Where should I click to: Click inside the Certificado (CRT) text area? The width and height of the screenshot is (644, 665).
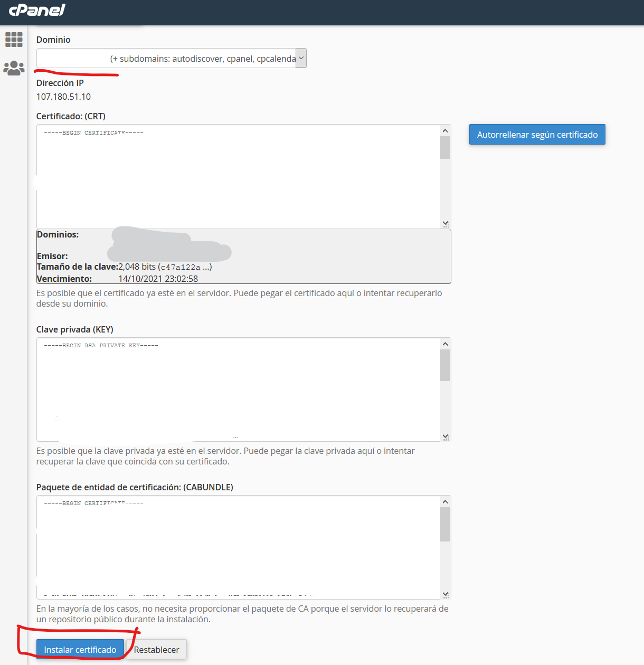click(x=238, y=177)
